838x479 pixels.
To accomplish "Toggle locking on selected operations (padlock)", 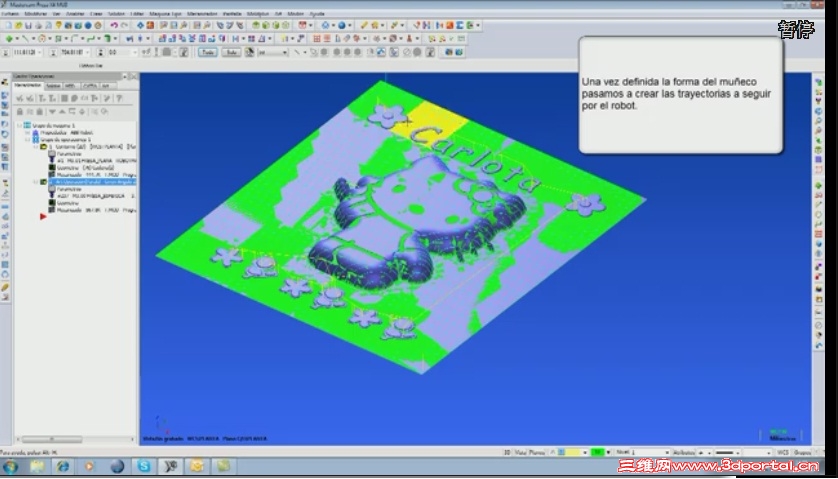I will (x=20, y=112).
